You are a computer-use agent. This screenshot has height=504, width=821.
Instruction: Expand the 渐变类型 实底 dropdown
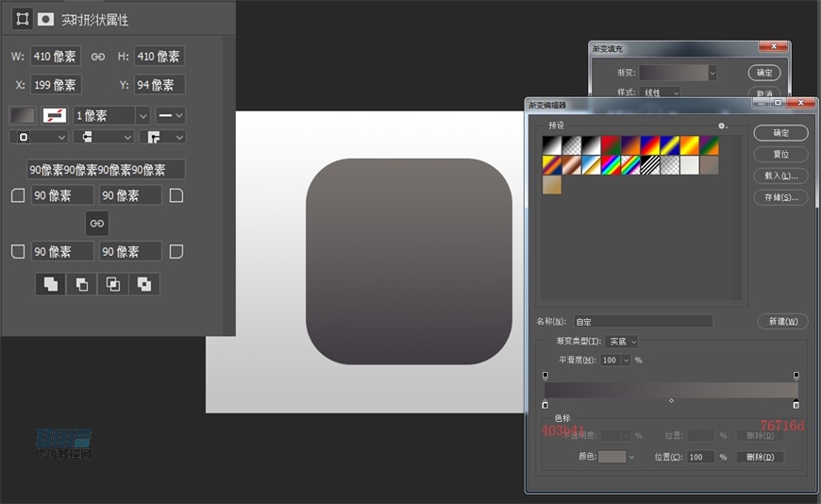pyautogui.click(x=622, y=341)
